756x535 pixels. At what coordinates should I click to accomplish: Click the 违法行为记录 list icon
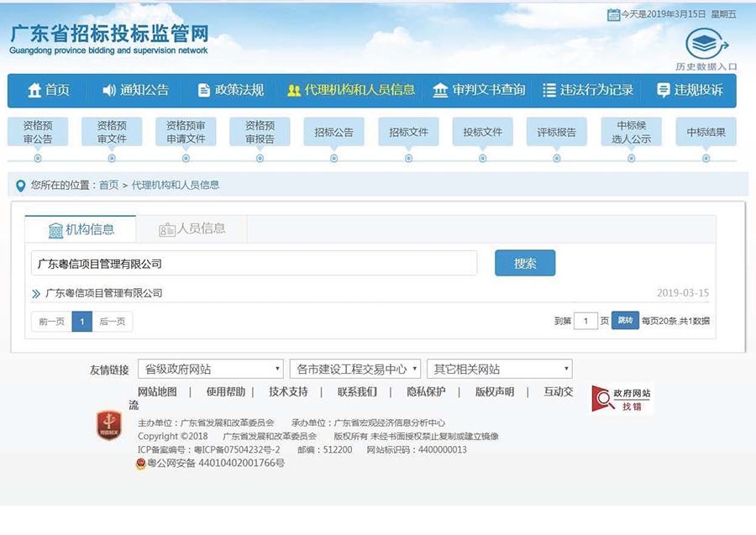pyautogui.click(x=549, y=91)
